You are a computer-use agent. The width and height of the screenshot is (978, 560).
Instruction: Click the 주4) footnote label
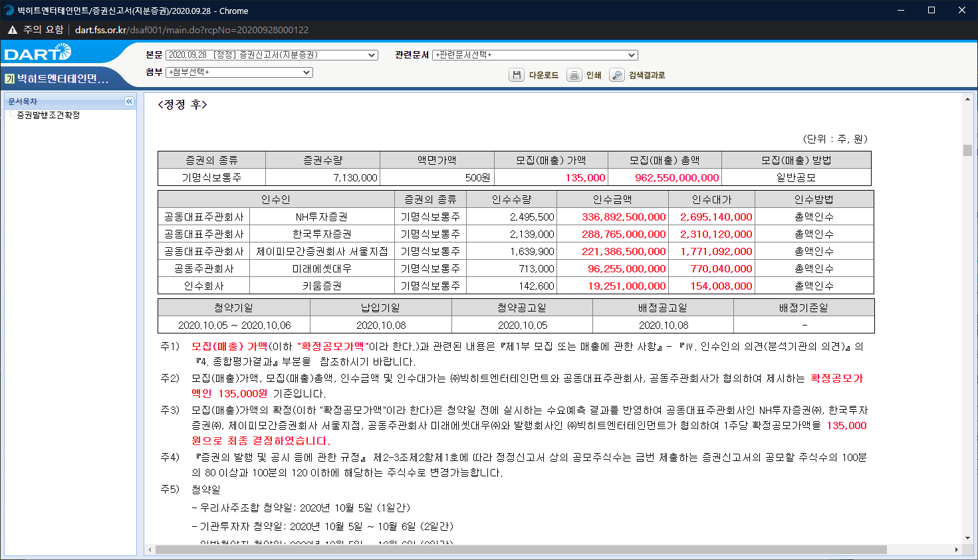click(170, 457)
